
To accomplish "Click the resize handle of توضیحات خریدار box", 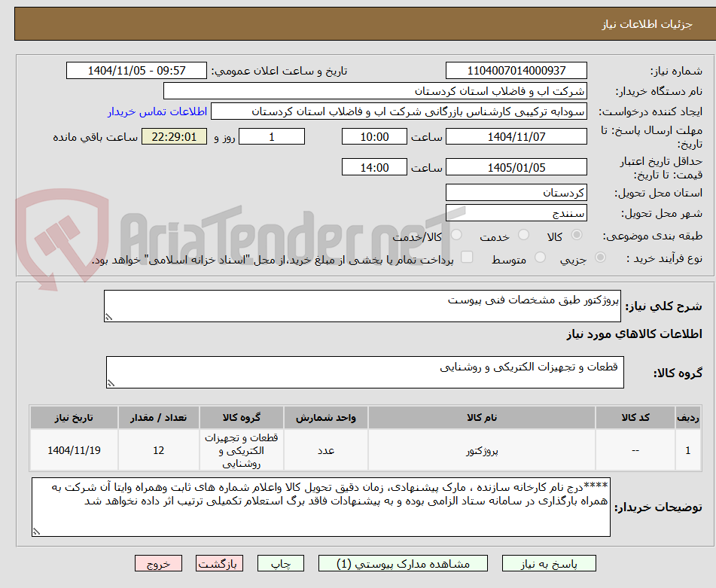I will click(x=37, y=531).
